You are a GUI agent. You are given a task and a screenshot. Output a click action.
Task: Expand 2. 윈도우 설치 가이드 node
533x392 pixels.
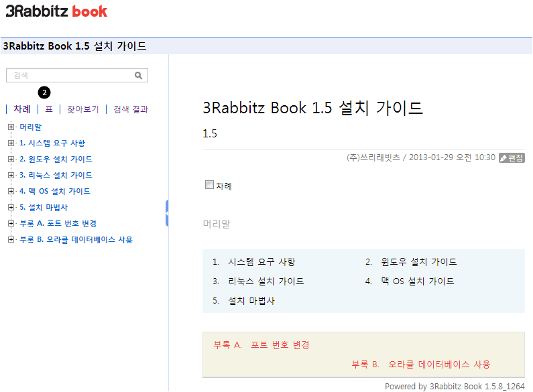[x=11, y=159]
